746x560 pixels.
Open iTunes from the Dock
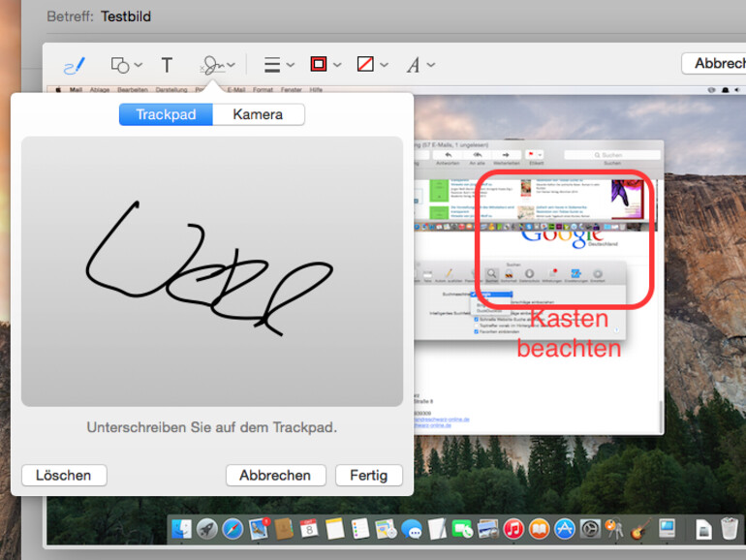tap(513, 529)
